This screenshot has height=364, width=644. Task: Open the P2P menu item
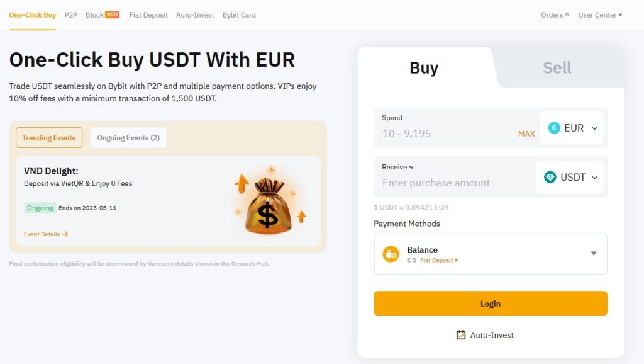tap(70, 14)
